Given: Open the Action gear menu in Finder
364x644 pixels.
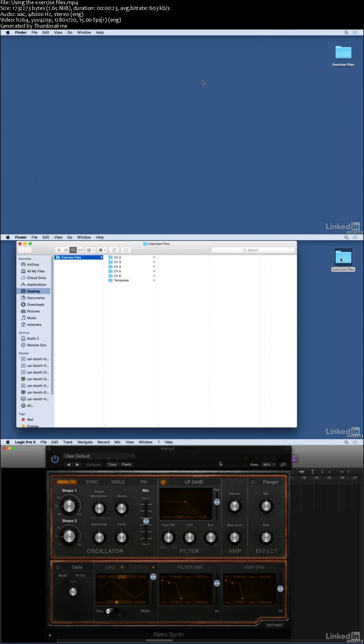Looking at the screenshot, I should 102,250.
